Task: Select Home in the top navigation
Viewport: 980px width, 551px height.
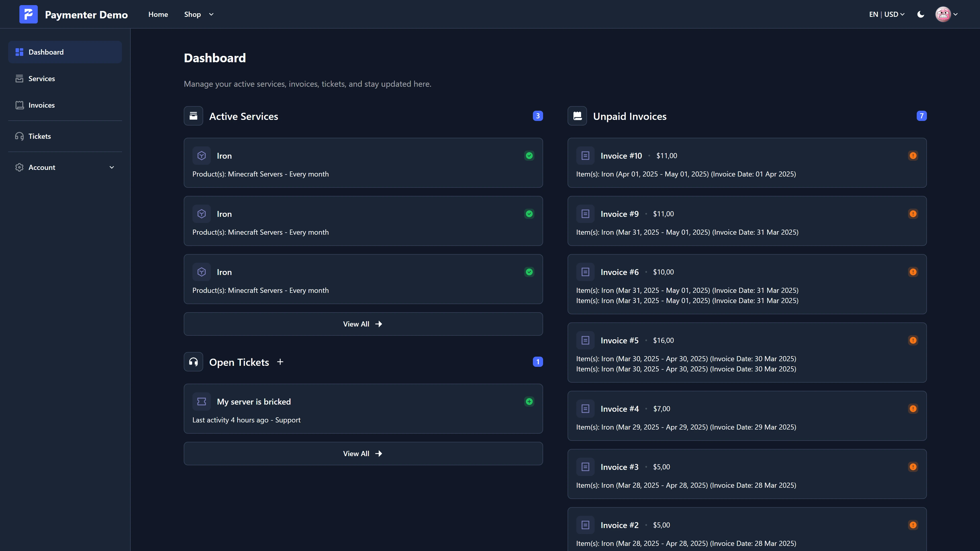Action: [158, 14]
